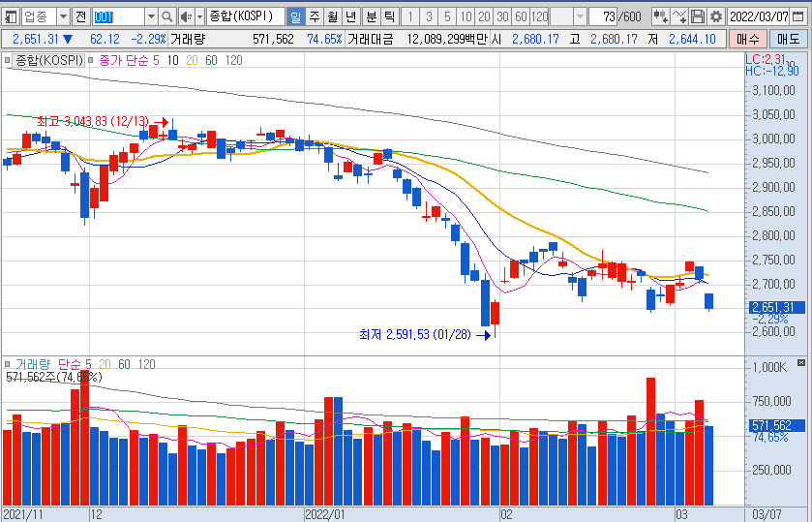Select the 120 interval button
Image resolution: width=812 pixels, height=522 pixels.
tap(540, 16)
